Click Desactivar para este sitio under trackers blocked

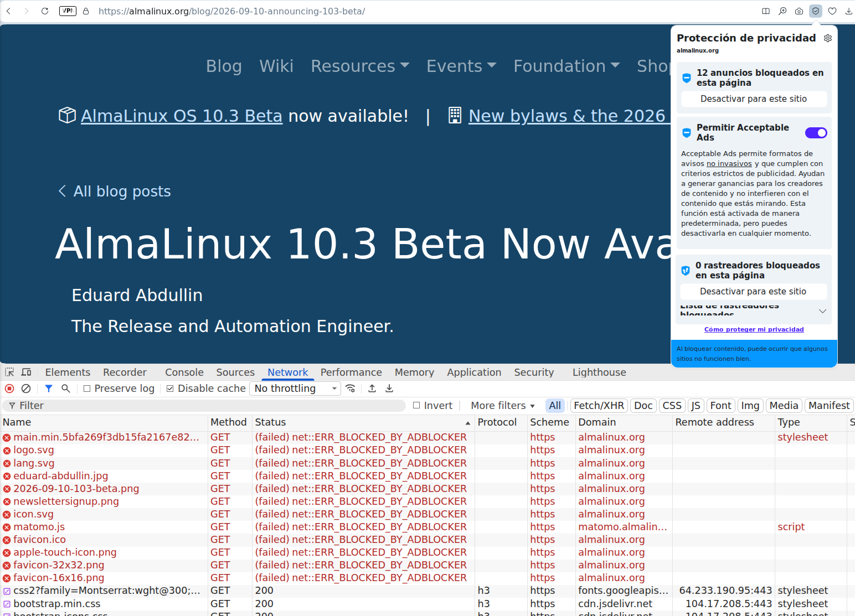(753, 292)
